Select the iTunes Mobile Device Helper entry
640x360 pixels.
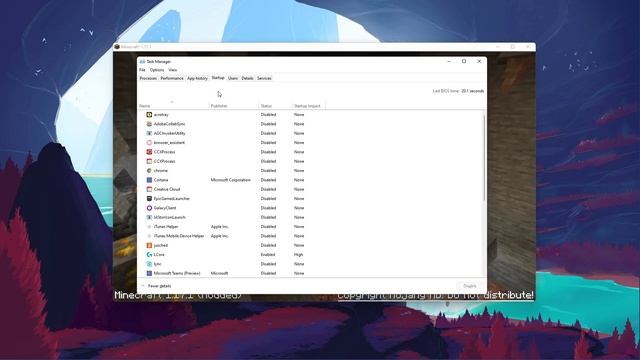click(179, 236)
